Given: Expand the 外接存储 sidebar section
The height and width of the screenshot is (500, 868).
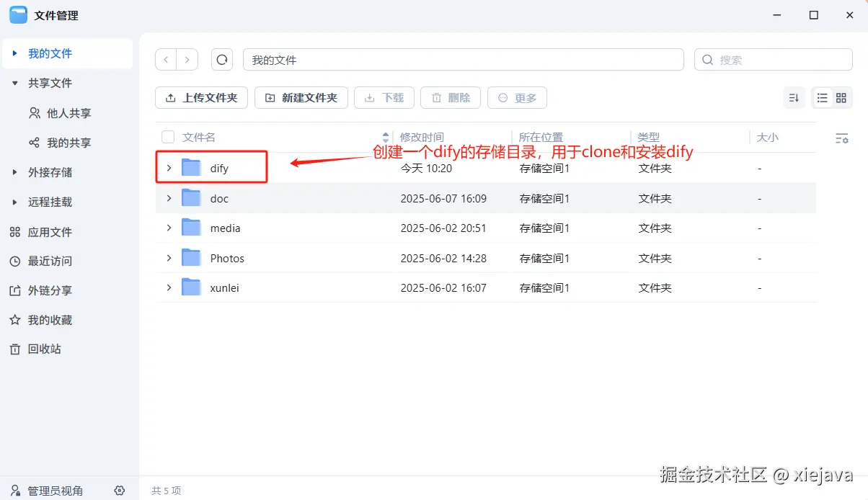Looking at the screenshot, I should [x=14, y=173].
